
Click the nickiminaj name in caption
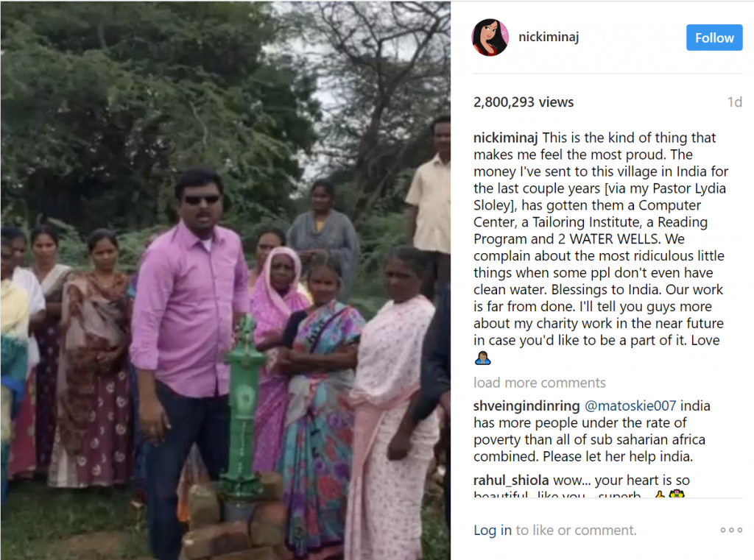(x=506, y=138)
